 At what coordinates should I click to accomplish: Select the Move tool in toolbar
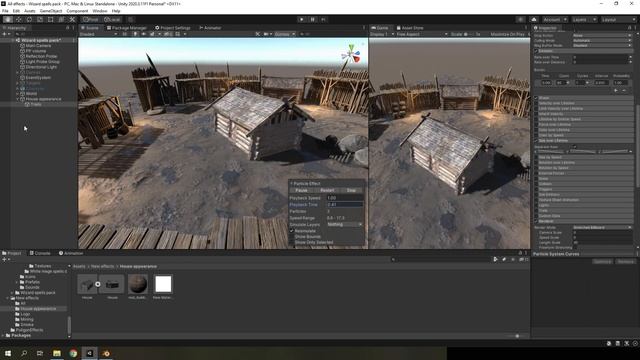(18, 19)
